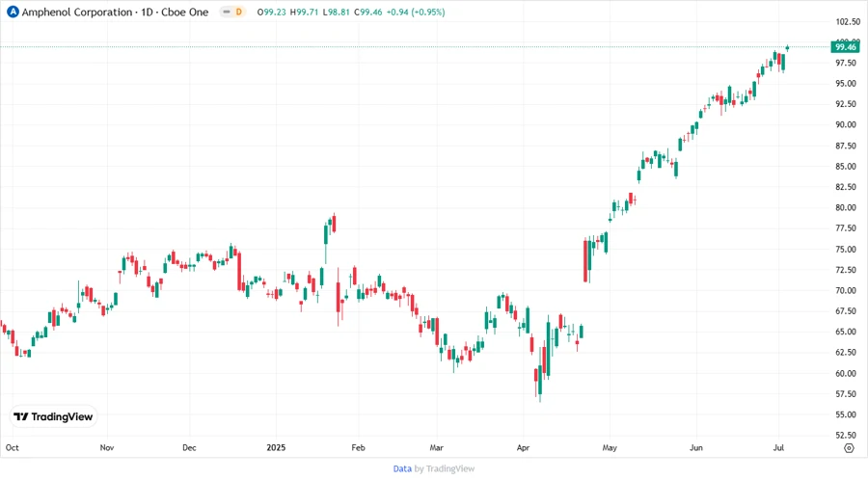Click the Oct label on time axis
This screenshot has height=480, width=868.
point(13,447)
